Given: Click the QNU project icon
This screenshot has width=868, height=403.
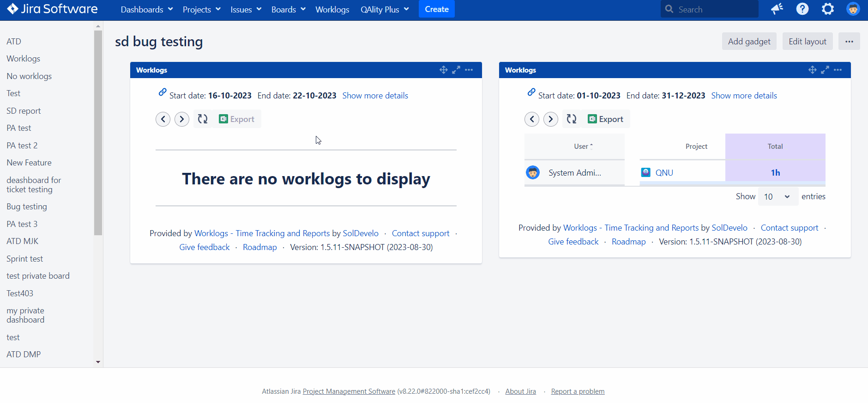Looking at the screenshot, I should click(646, 172).
